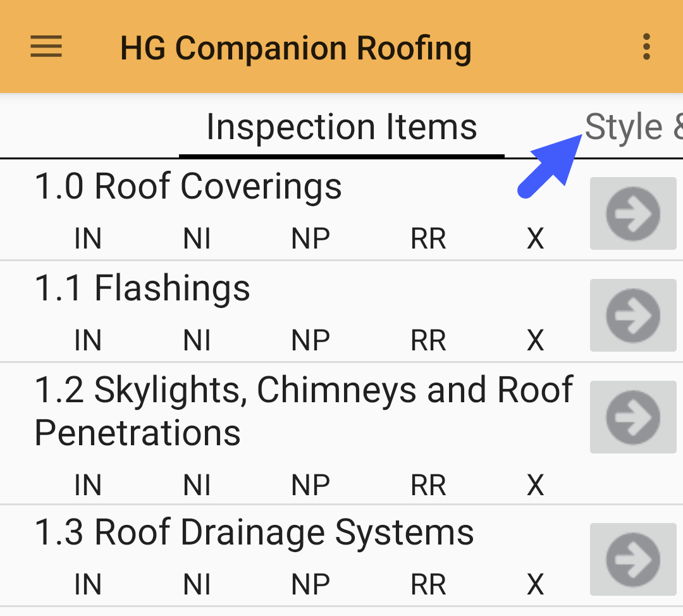The height and width of the screenshot is (616, 683).
Task: Mark Skylights section as X
Action: coord(535,484)
